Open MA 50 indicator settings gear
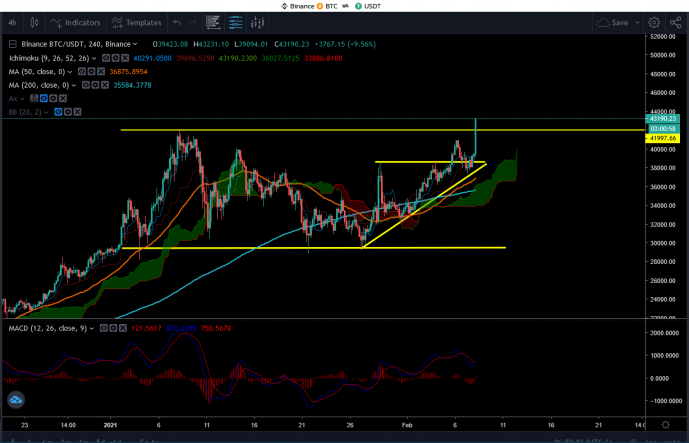 [91, 72]
